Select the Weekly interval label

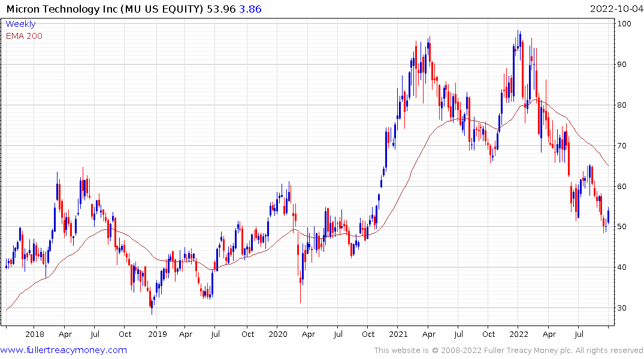(x=20, y=24)
